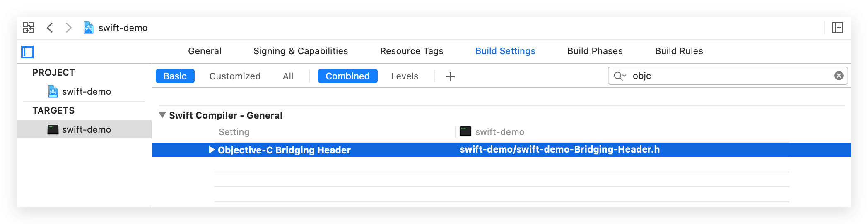868x224 pixels.
Task: Show All build settings
Action: (x=288, y=76)
